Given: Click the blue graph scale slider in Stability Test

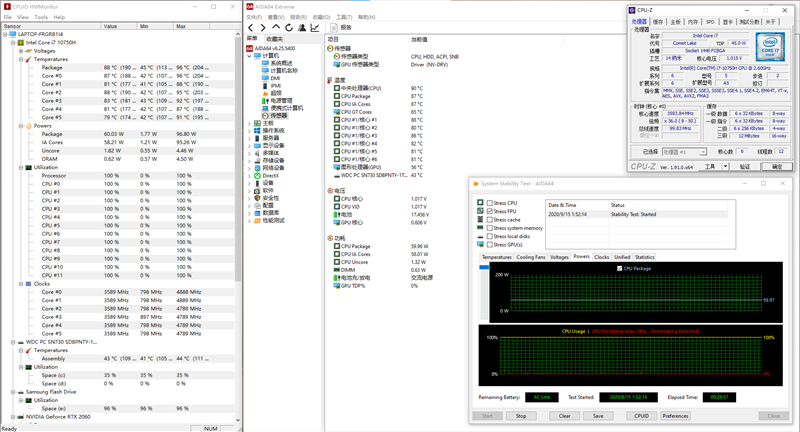Looking at the screenshot, I should pyautogui.click(x=484, y=267).
